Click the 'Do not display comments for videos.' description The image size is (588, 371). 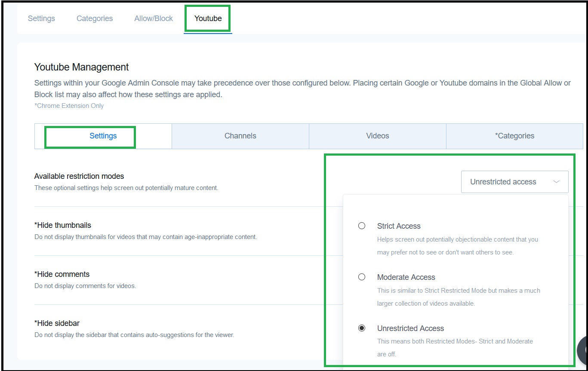85,286
